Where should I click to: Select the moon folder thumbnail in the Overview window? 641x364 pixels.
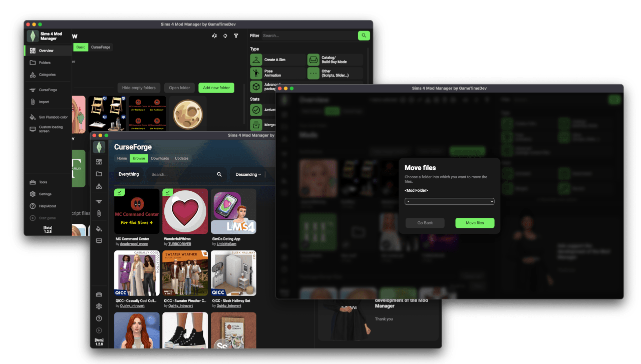(x=188, y=115)
